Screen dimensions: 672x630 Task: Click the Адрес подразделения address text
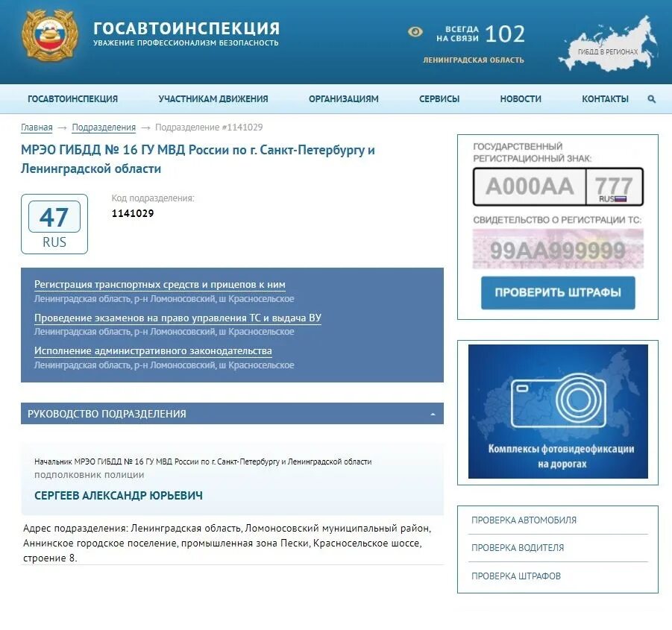click(x=227, y=543)
